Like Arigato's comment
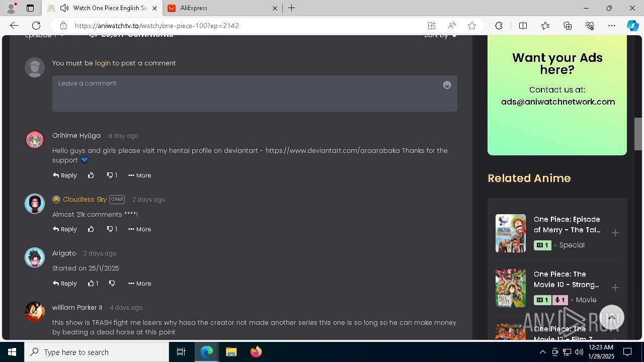 [x=93, y=284]
